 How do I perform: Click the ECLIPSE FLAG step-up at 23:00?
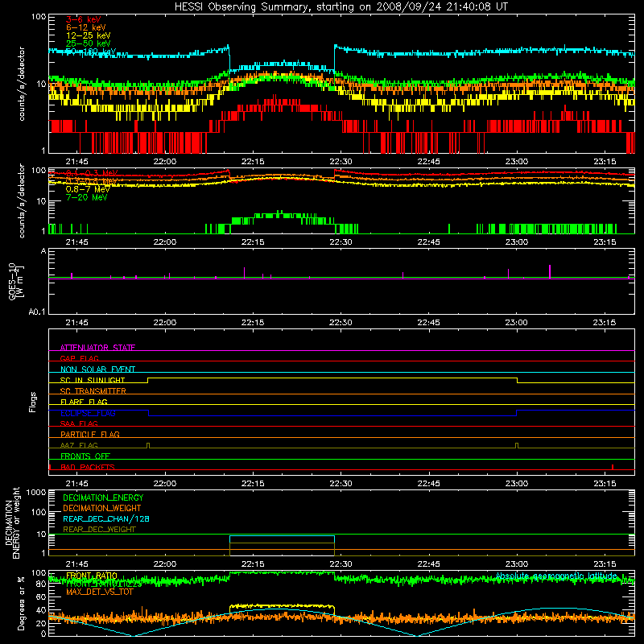click(516, 413)
